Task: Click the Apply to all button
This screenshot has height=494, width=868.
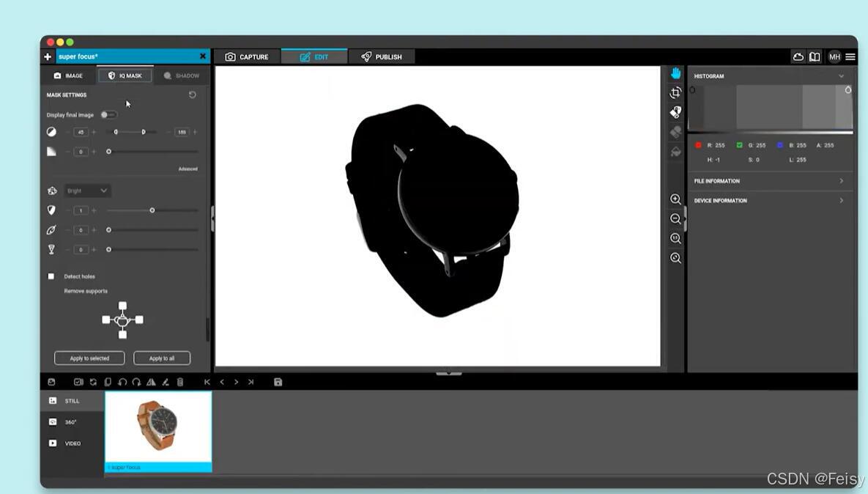Action: click(x=162, y=358)
